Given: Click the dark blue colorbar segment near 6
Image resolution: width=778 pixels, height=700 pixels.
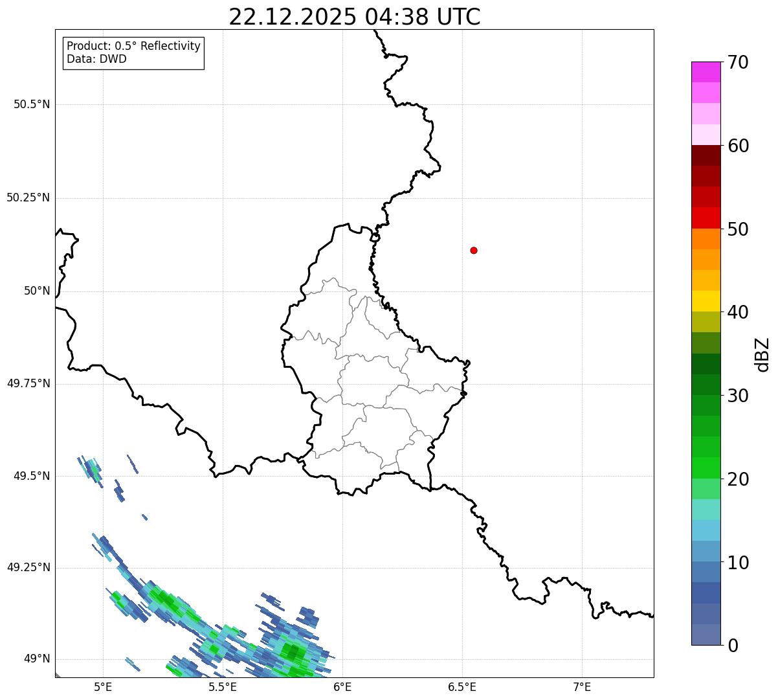Looking at the screenshot, I should click(706, 593).
